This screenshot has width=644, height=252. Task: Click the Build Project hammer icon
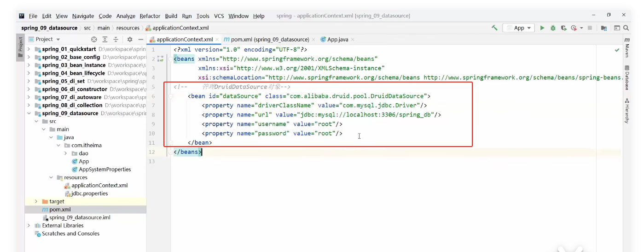(494, 28)
